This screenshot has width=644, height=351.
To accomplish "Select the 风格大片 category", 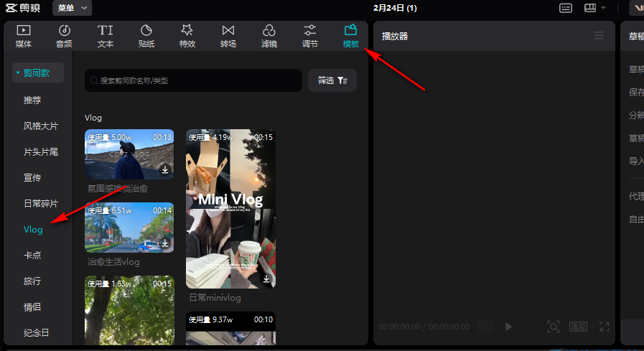I will tap(41, 126).
